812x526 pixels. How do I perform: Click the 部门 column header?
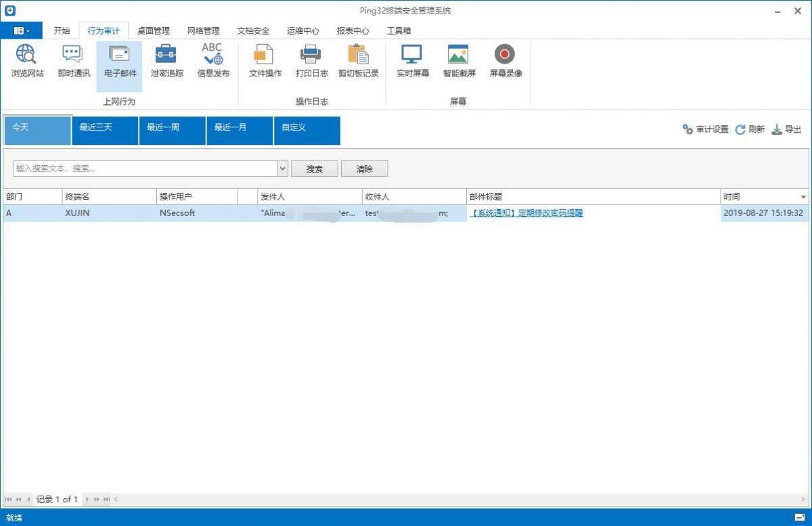(x=32, y=197)
